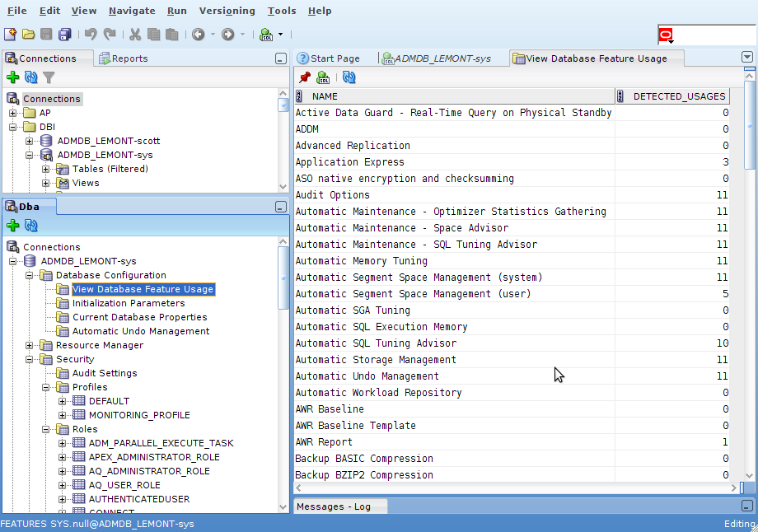Collapse the Profiles node
Image resolution: width=758 pixels, height=532 pixels.
tap(45, 388)
